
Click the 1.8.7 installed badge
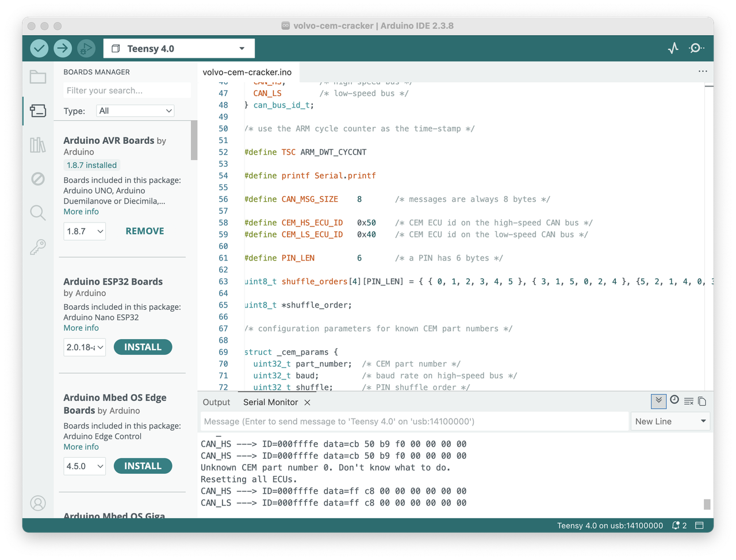click(91, 165)
